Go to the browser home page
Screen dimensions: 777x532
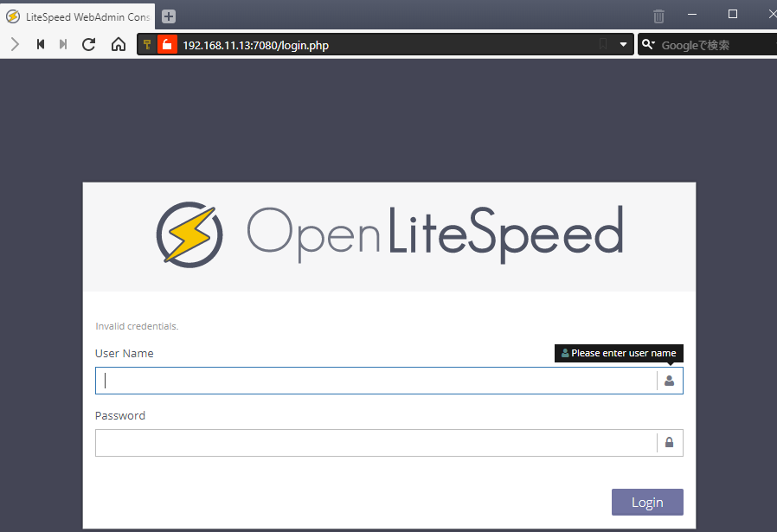pyautogui.click(x=119, y=44)
